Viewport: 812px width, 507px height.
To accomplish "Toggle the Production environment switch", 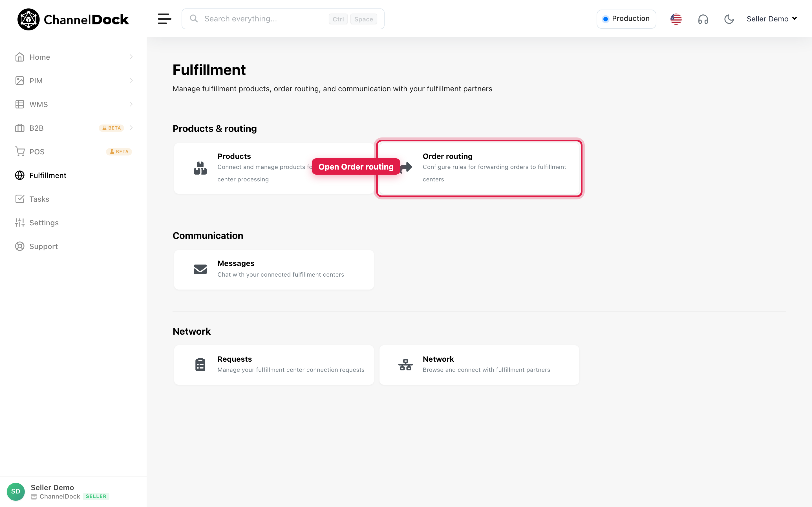I will pyautogui.click(x=626, y=19).
